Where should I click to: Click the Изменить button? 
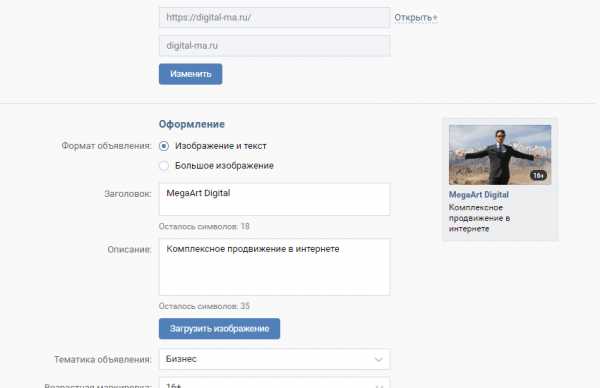coord(191,74)
